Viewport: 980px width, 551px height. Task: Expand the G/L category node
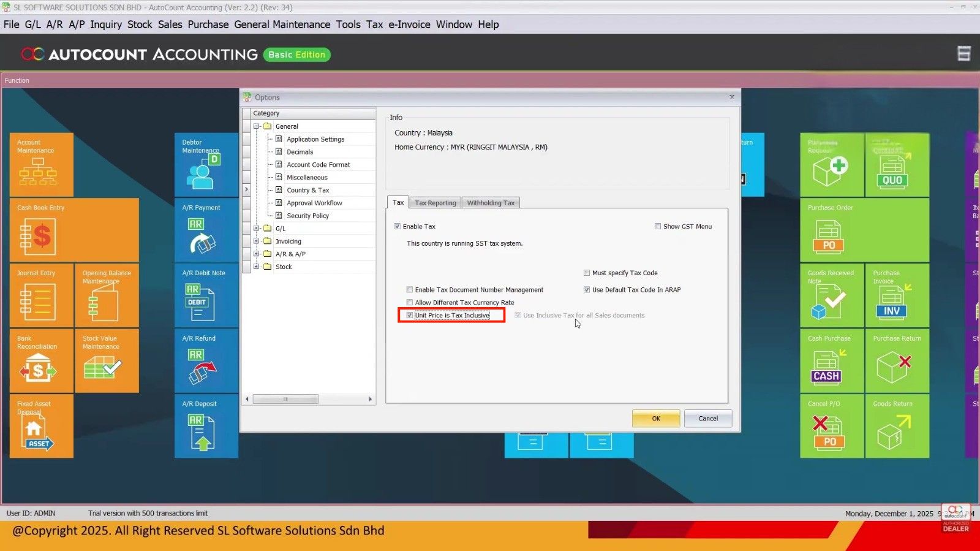coord(257,229)
